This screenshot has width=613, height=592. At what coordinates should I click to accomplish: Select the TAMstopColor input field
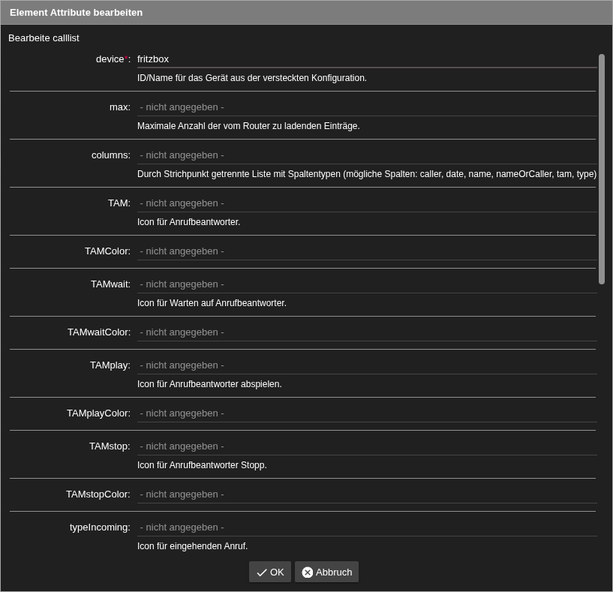367,495
